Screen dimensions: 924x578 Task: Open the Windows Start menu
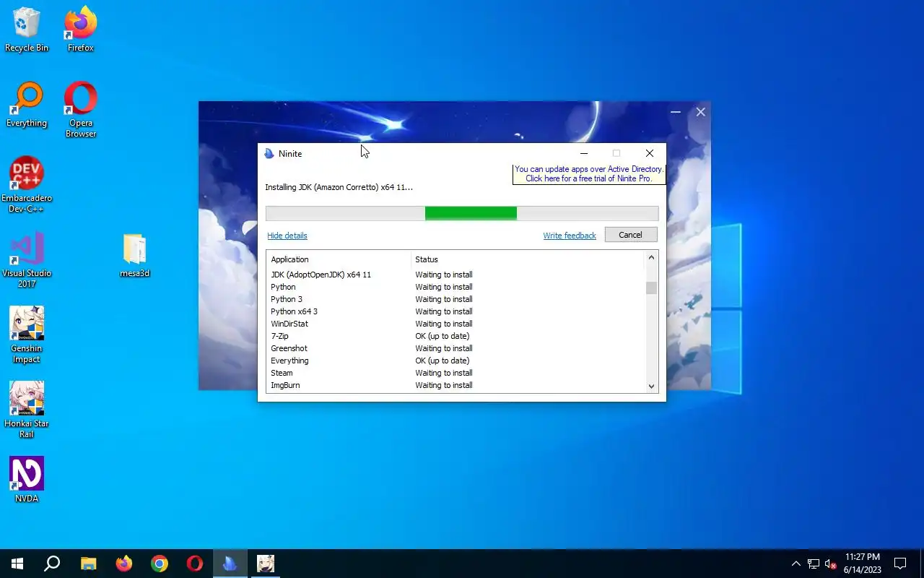pyautogui.click(x=17, y=564)
